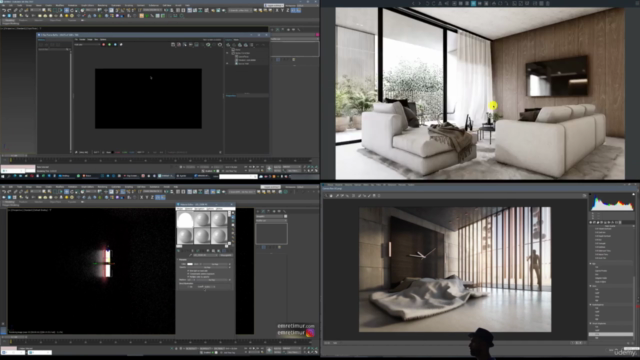Toggle the third checkbox under material parameters
This screenshot has height=360, width=640.
tap(188, 277)
